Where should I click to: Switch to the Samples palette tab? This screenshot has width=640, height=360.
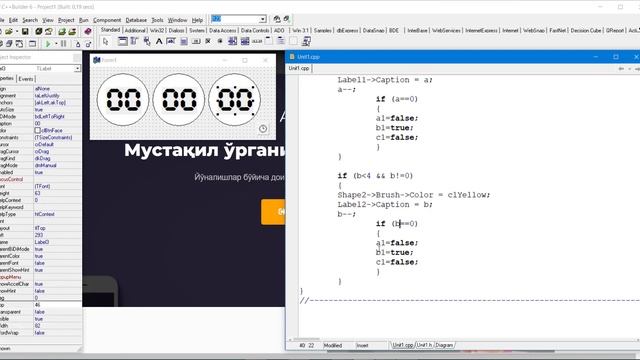322,31
